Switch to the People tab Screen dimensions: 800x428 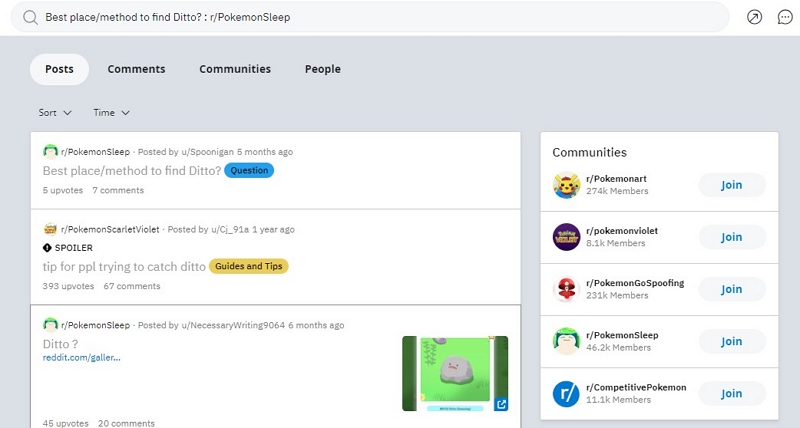pos(322,69)
